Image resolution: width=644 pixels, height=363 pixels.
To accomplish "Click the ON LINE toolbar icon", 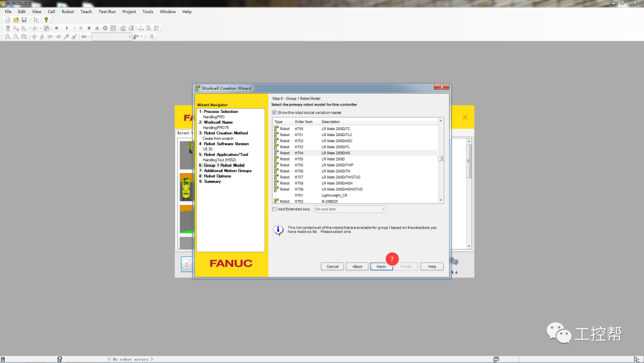I will (x=148, y=29).
